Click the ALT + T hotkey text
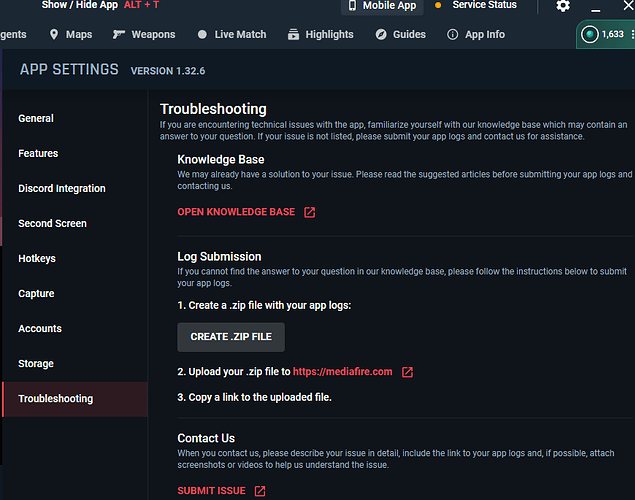Image resolution: width=635 pixels, height=500 pixels. click(141, 5)
